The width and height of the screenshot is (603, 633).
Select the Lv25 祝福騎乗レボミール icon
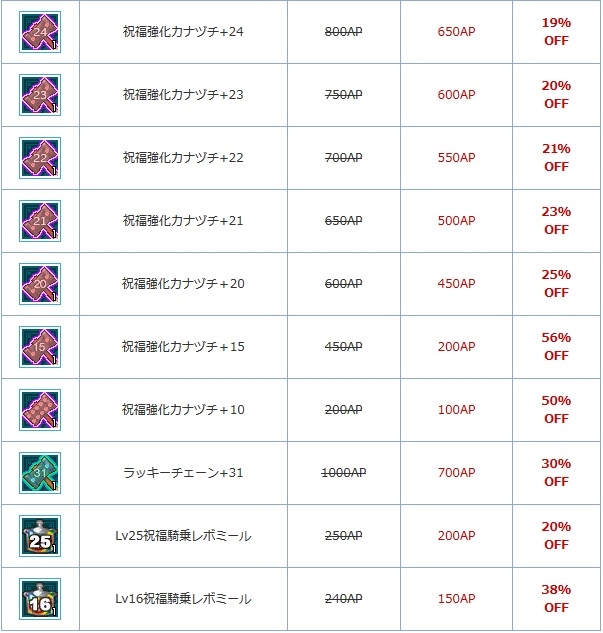[40, 536]
